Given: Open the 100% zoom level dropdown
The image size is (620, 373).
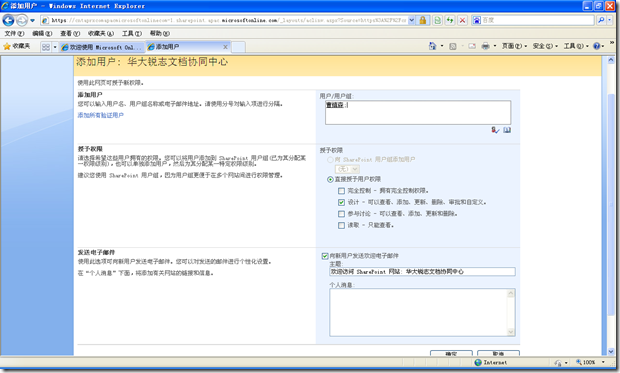Looking at the screenshot, I should click(603, 362).
